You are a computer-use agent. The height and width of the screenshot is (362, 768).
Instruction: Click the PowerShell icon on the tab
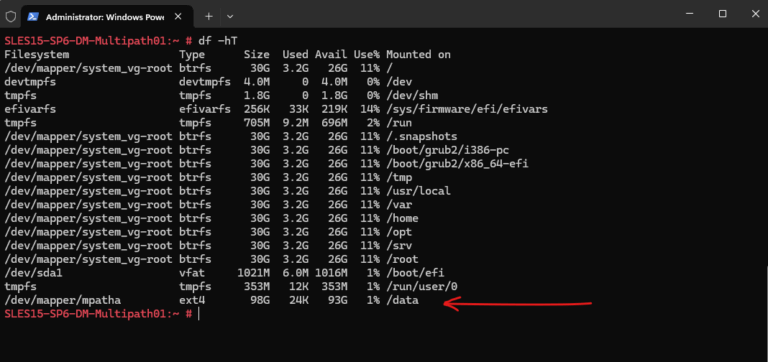point(33,16)
